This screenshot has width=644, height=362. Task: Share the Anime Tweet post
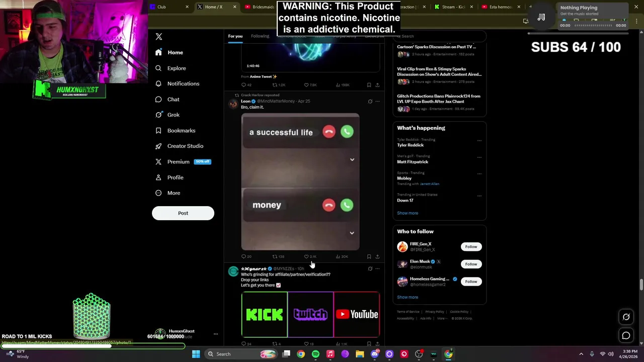click(377, 85)
